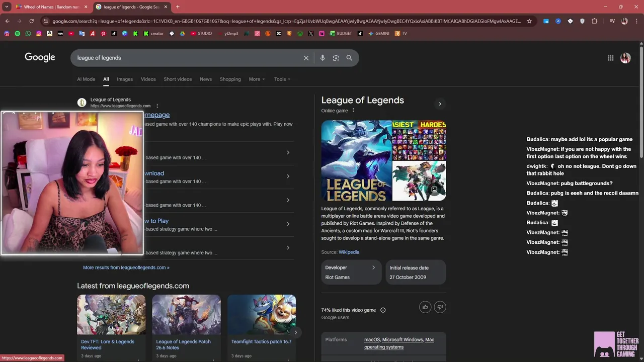Open a new browser tab
Image resolution: width=644 pixels, height=362 pixels.
pos(178,7)
